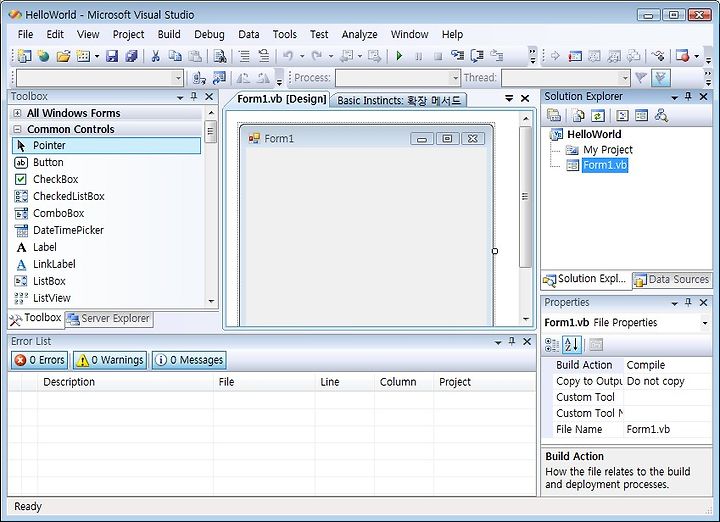
Task: Open the Properties object selector dropdown
Action: coord(704,323)
